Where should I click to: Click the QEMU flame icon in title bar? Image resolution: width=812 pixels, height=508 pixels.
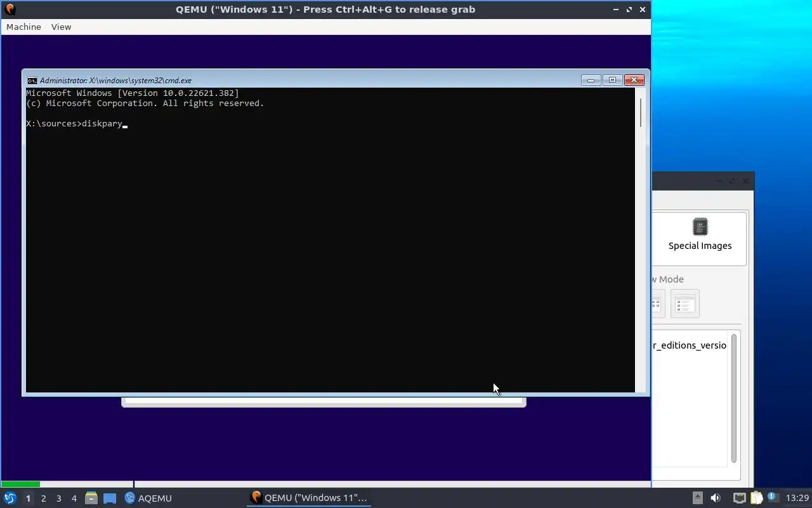(x=10, y=10)
